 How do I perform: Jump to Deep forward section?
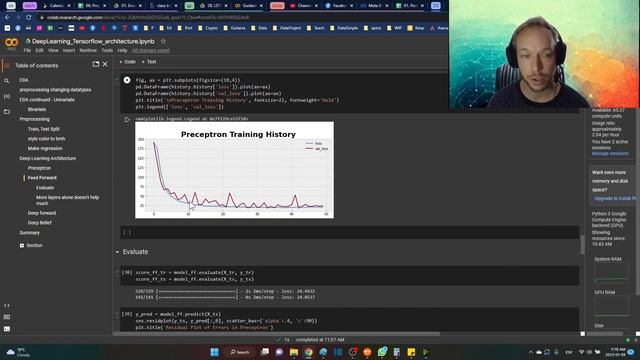[x=42, y=213]
